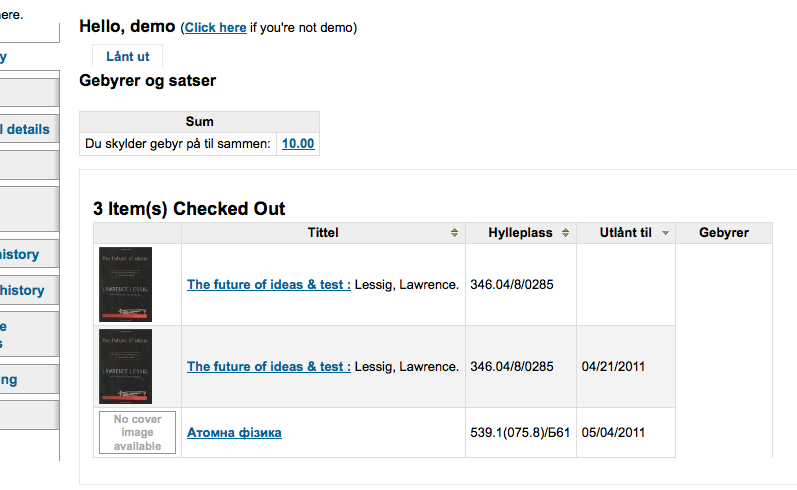Open the lower 'history' sidebar tab
Viewport: 797px width, 490px height.
[x=24, y=290]
